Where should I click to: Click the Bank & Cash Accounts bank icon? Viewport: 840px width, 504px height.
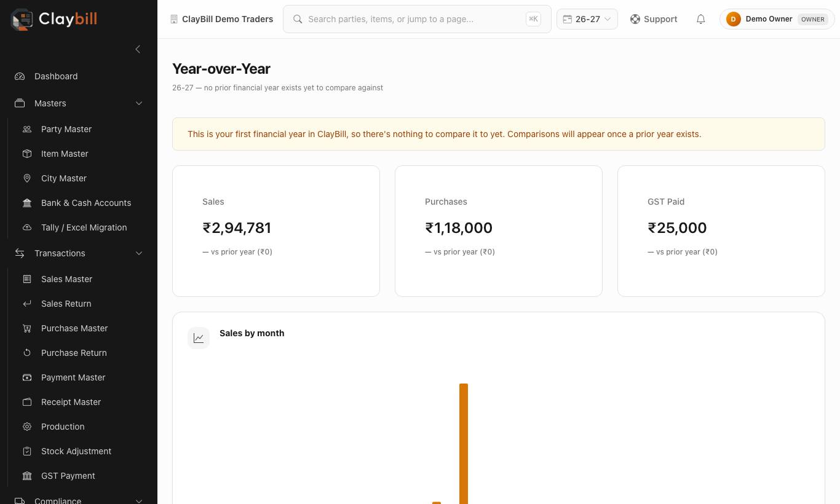tap(27, 203)
